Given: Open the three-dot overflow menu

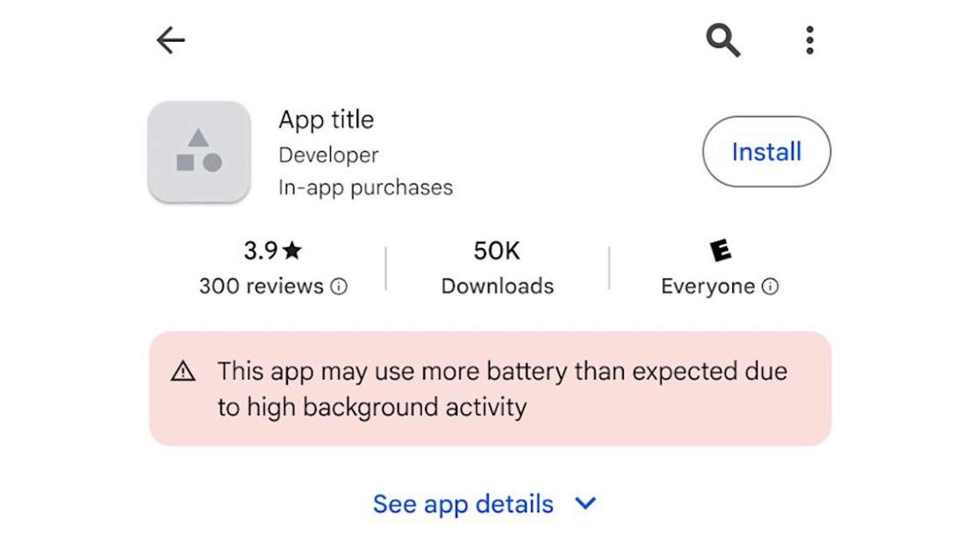Looking at the screenshot, I should pos(809,40).
